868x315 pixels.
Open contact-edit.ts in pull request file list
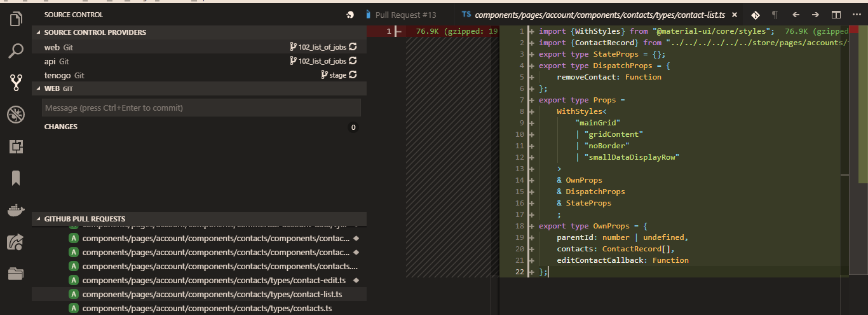coord(214,281)
